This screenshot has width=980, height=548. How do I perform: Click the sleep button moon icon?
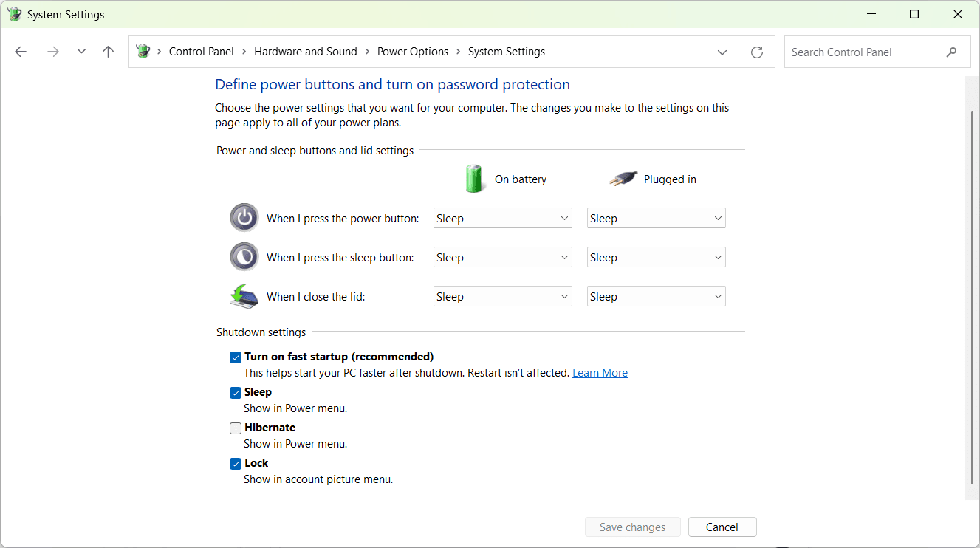[x=244, y=257]
